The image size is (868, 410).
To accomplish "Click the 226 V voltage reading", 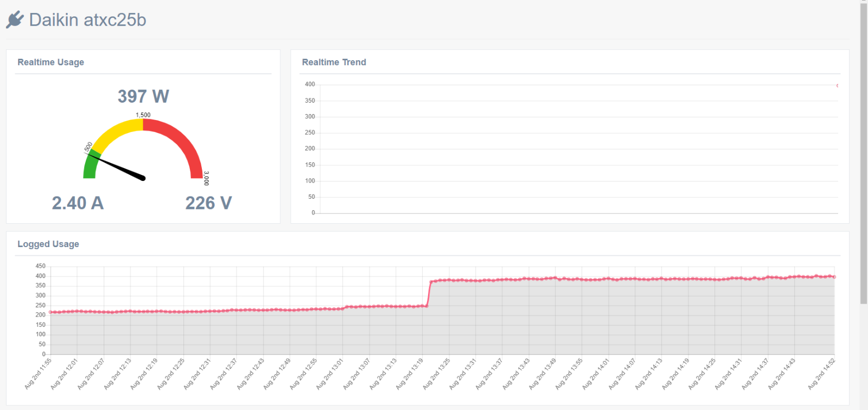I will [208, 203].
